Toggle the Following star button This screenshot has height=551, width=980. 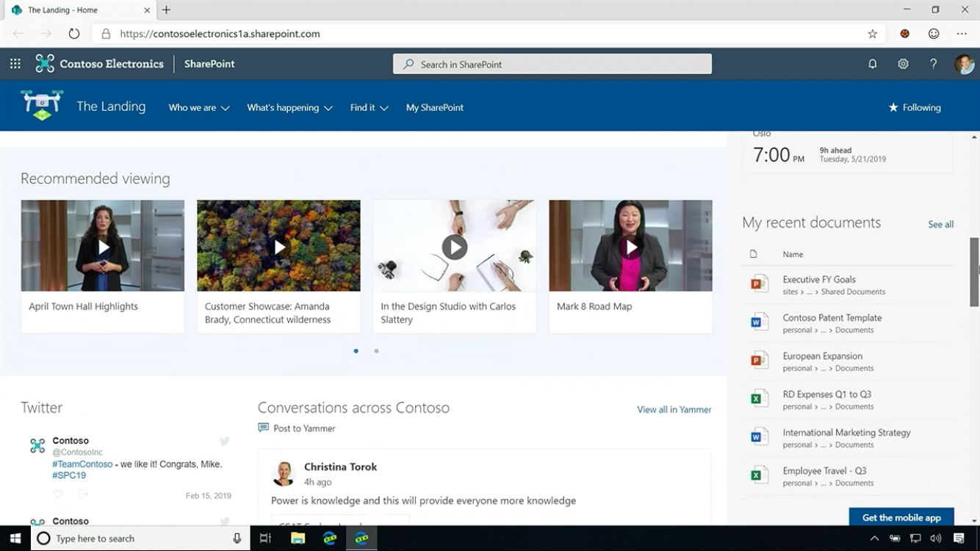(x=914, y=107)
